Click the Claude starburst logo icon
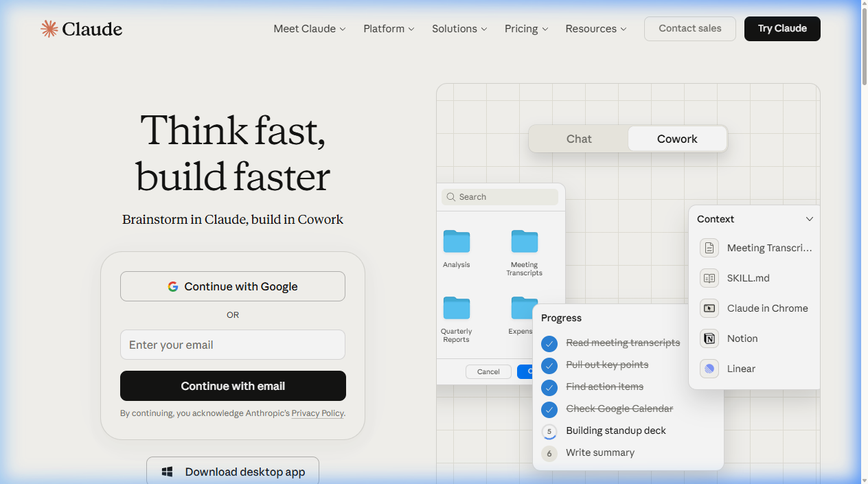868x484 pixels. pyautogui.click(x=49, y=29)
